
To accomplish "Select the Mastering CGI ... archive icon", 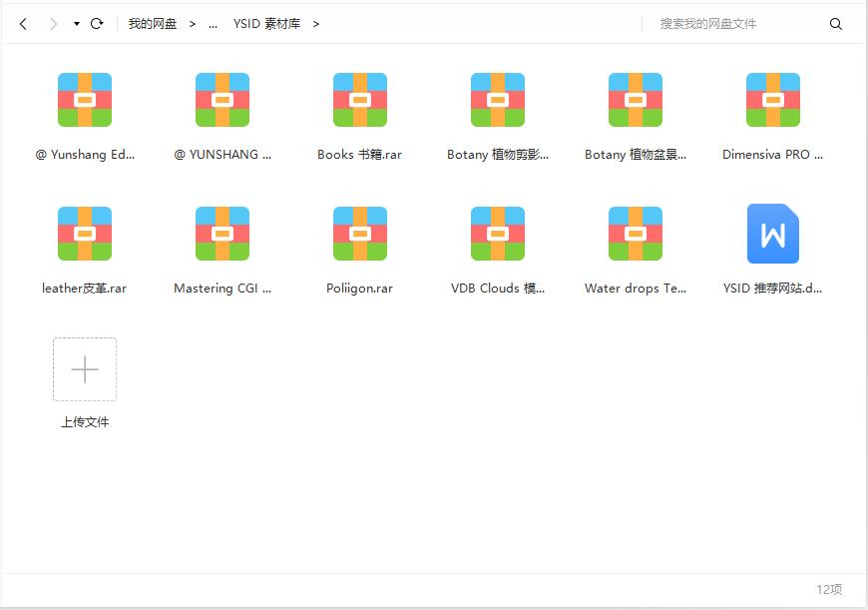I will pos(222,234).
